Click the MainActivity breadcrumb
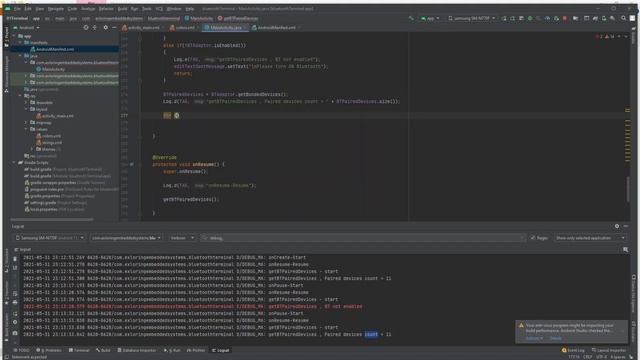 pos(199,18)
